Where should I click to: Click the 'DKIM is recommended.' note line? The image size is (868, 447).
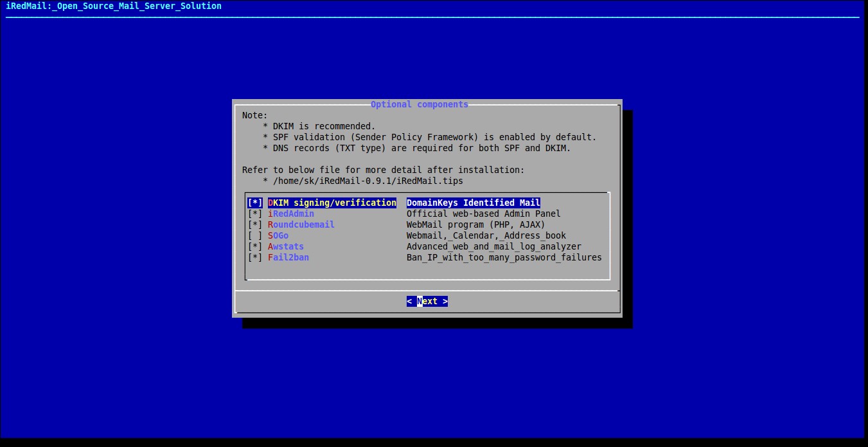(x=324, y=126)
